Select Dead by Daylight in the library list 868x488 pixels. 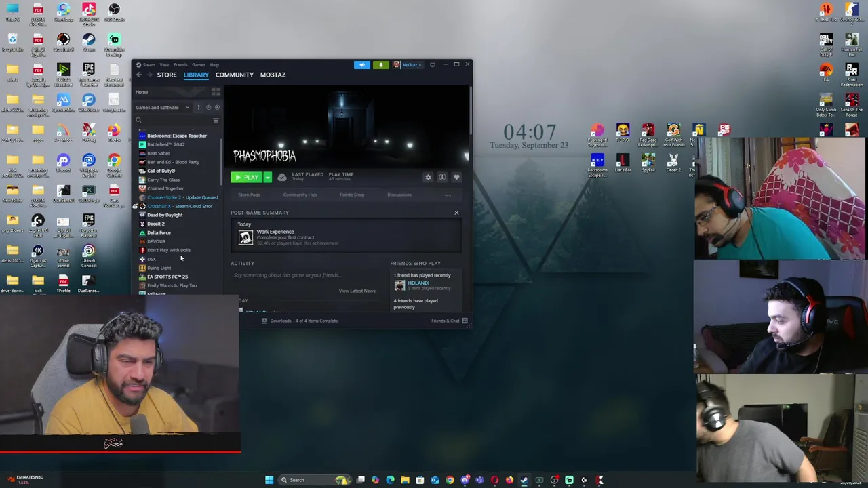pyautogui.click(x=165, y=215)
